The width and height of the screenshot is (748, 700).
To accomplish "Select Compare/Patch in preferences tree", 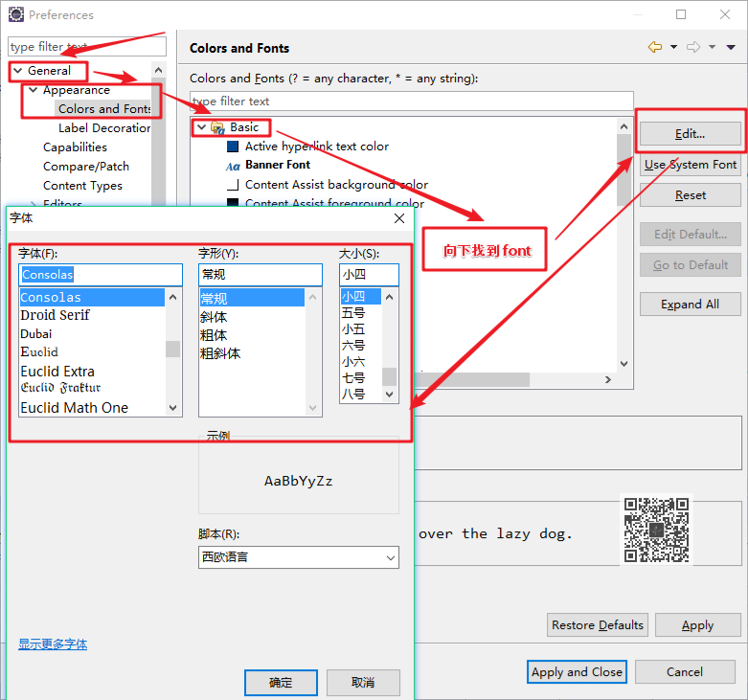I will (86, 167).
